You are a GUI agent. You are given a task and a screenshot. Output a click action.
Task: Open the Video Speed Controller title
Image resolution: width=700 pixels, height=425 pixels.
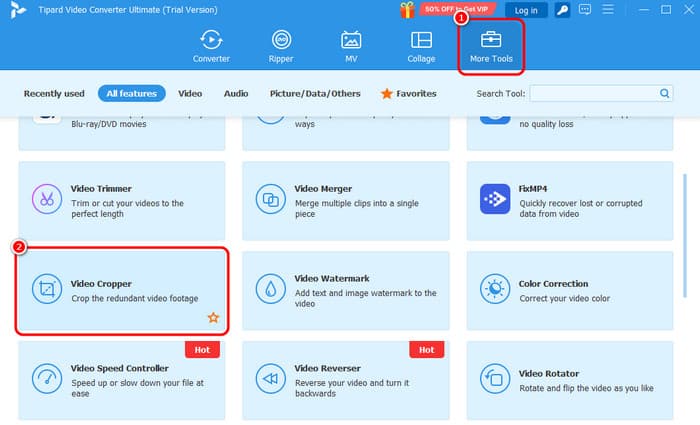coord(120,368)
